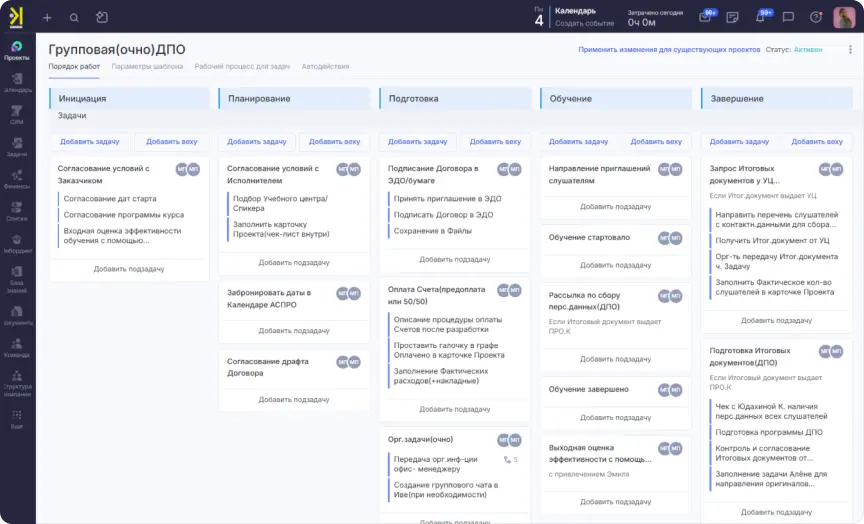Open the Согласование условий с Заказчиком card

click(103, 174)
